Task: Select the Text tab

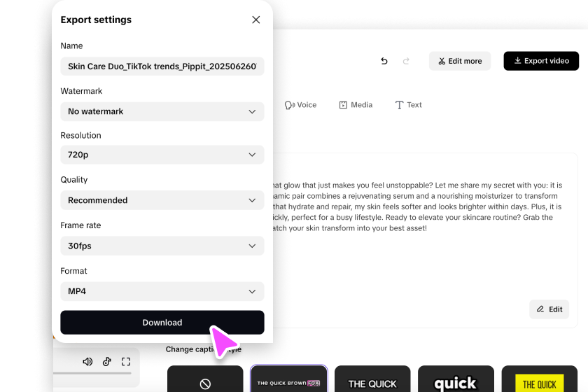Action: (x=409, y=105)
